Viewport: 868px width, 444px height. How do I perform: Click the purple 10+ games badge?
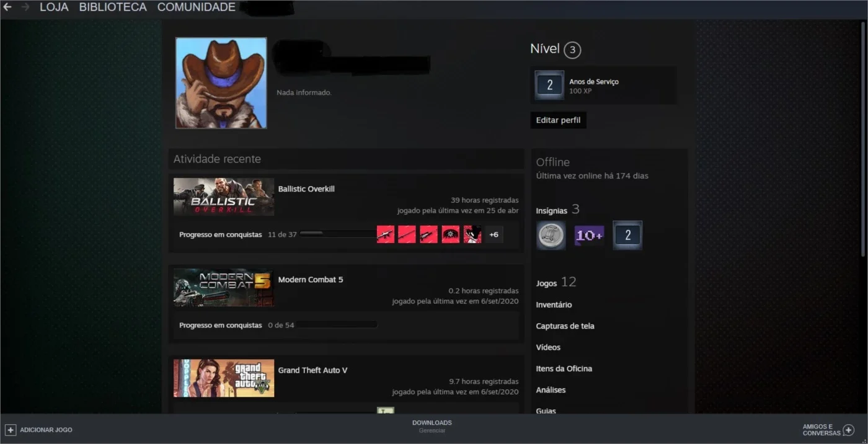589,236
